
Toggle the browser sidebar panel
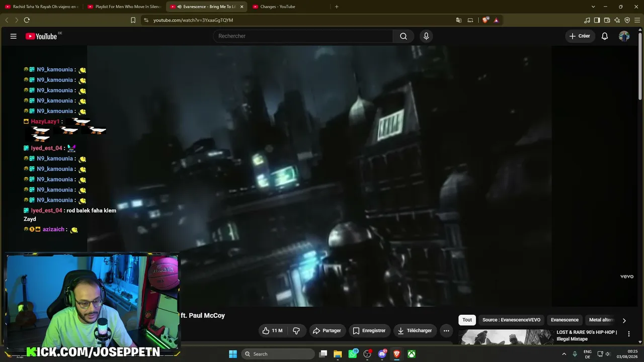[x=597, y=20]
